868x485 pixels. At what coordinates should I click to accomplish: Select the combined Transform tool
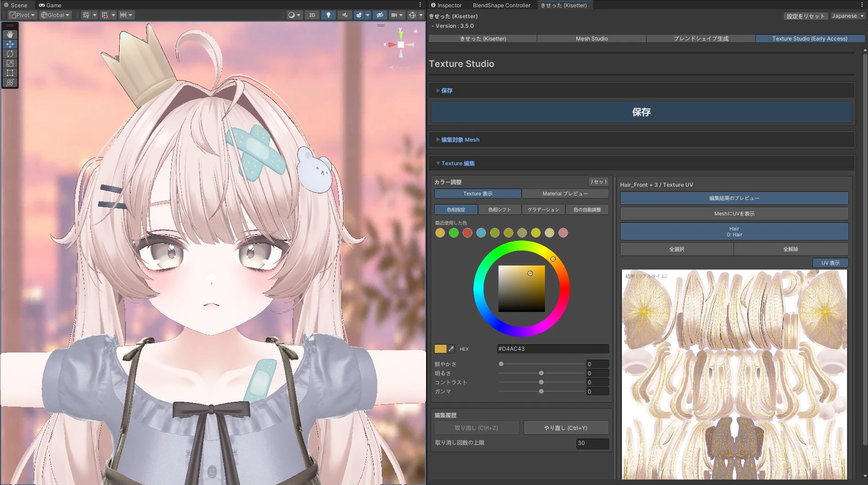pyautogui.click(x=10, y=82)
